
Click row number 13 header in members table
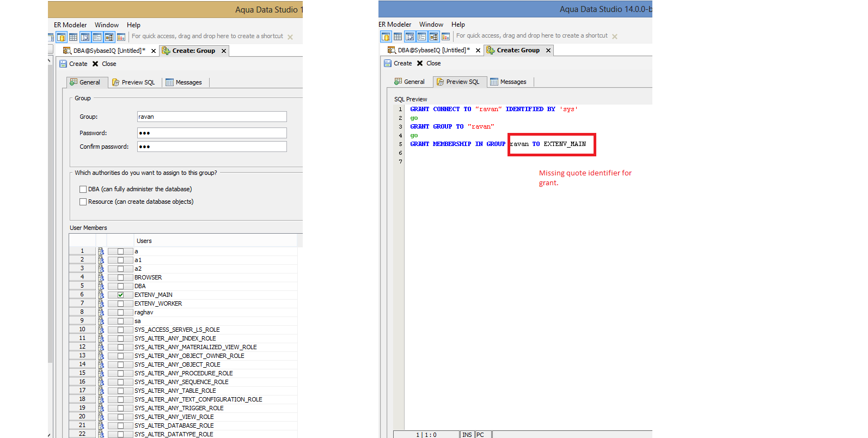click(x=82, y=356)
